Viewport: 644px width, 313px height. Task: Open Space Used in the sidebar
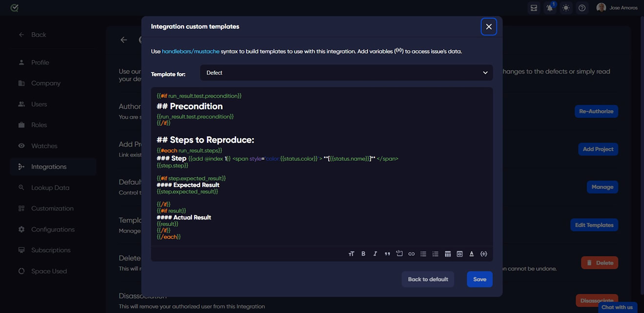click(x=53, y=271)
